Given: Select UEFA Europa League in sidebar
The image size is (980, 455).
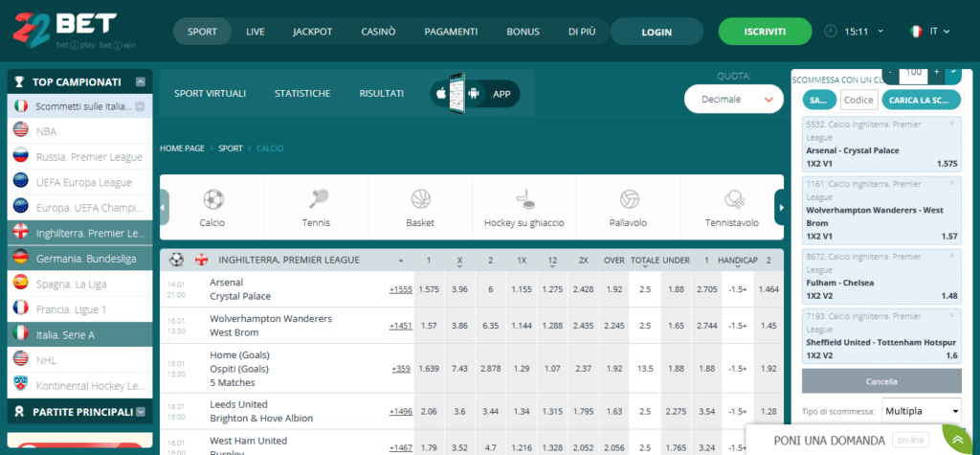Looking at the screenshot, I should coord(79,182).
